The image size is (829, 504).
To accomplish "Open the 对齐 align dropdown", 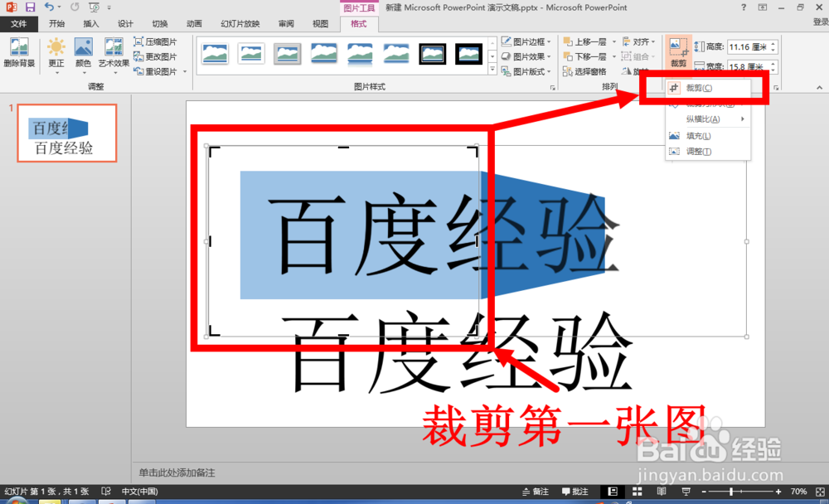I will point(639,41).
